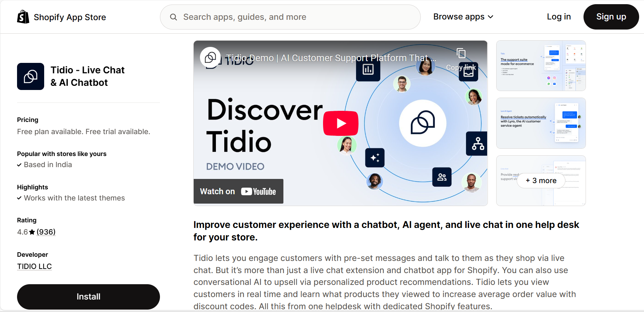The width and height of the screenshot is (644, 312).
Task: Click the + 3 more screenshots button
Action: click(541, 181)
